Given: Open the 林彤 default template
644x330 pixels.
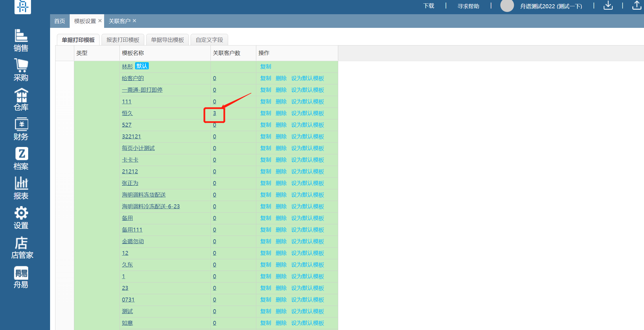Looking at the screenshot, I should (127, 67).
